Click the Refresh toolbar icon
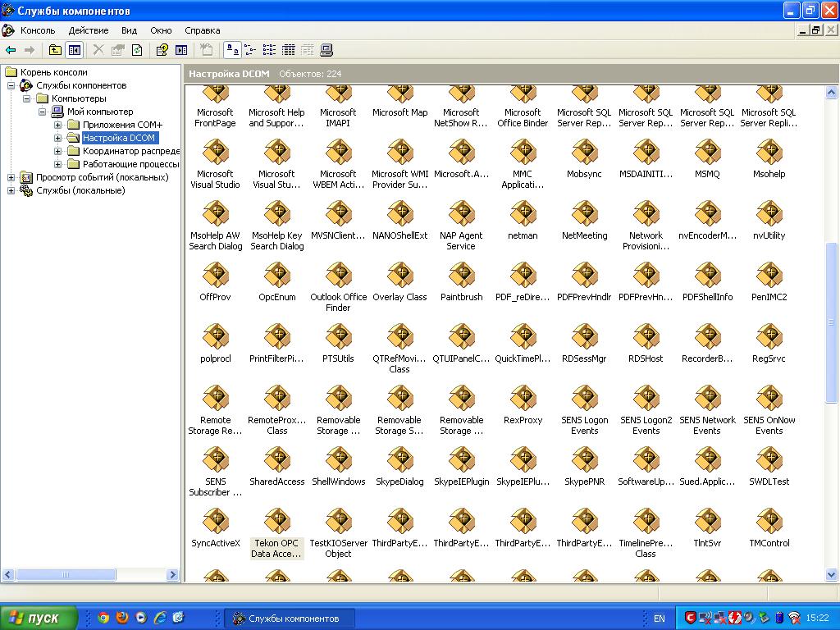 click(x=137, y=50)
